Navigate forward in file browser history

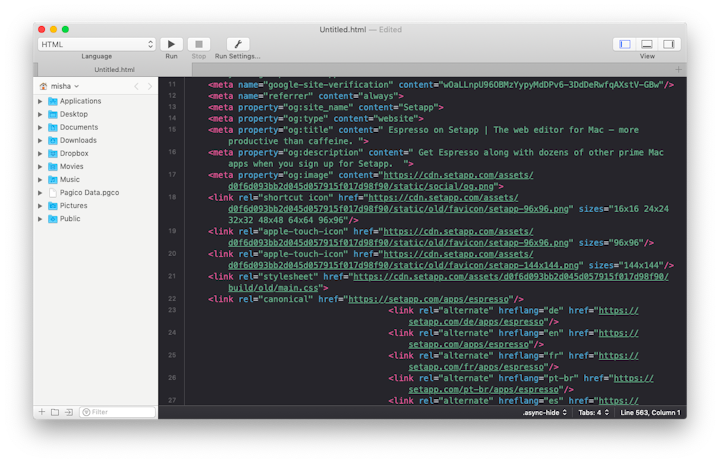click(150, 87)
